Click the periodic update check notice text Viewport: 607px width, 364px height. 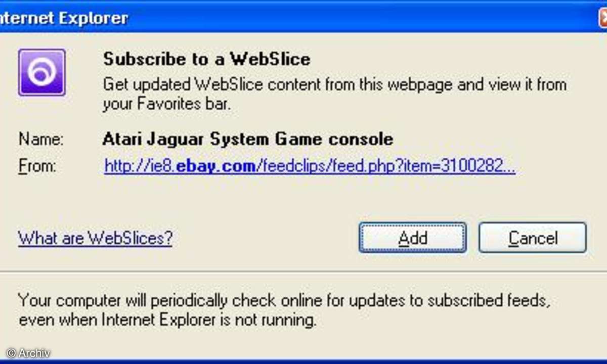point(284,310)
